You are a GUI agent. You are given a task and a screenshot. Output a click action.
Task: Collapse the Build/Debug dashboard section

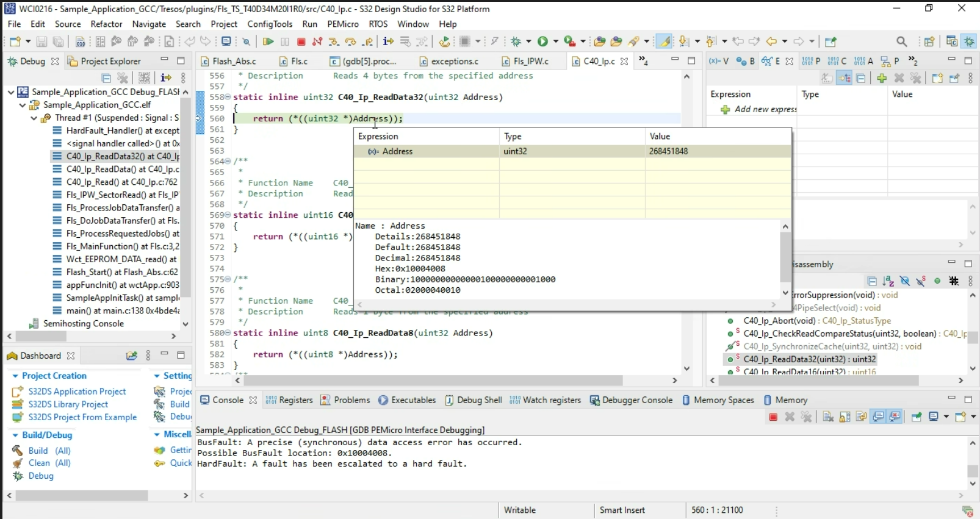[x=15, y=435]
